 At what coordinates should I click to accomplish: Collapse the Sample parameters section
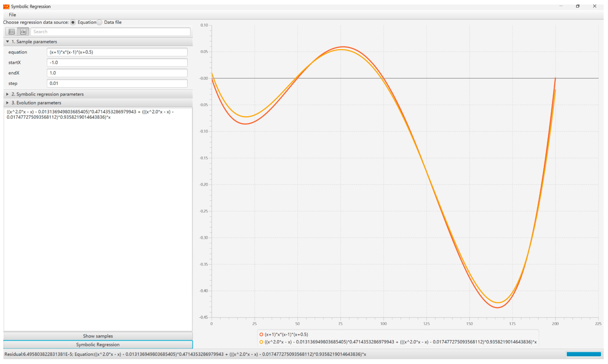coord(8,42)
